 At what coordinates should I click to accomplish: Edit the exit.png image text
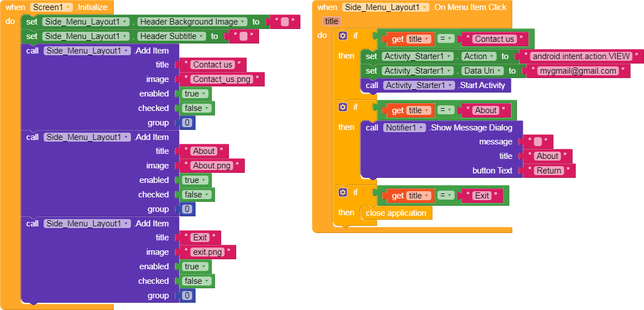tap(208, 252)
